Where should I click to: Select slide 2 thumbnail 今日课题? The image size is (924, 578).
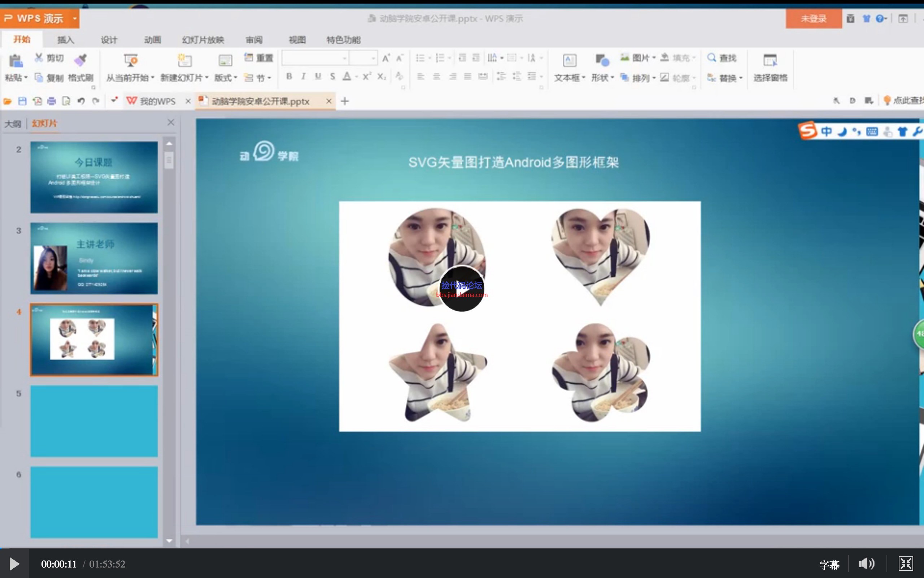pyautogui.click(x=94, y=177)
